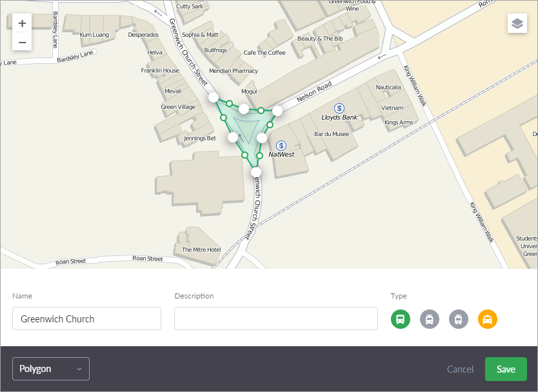
Task: Select the green bus type
Action: 401,318
